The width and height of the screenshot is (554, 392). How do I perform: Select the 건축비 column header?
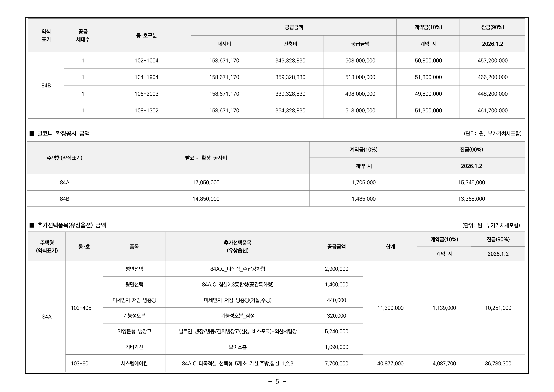tap(290, 44)
